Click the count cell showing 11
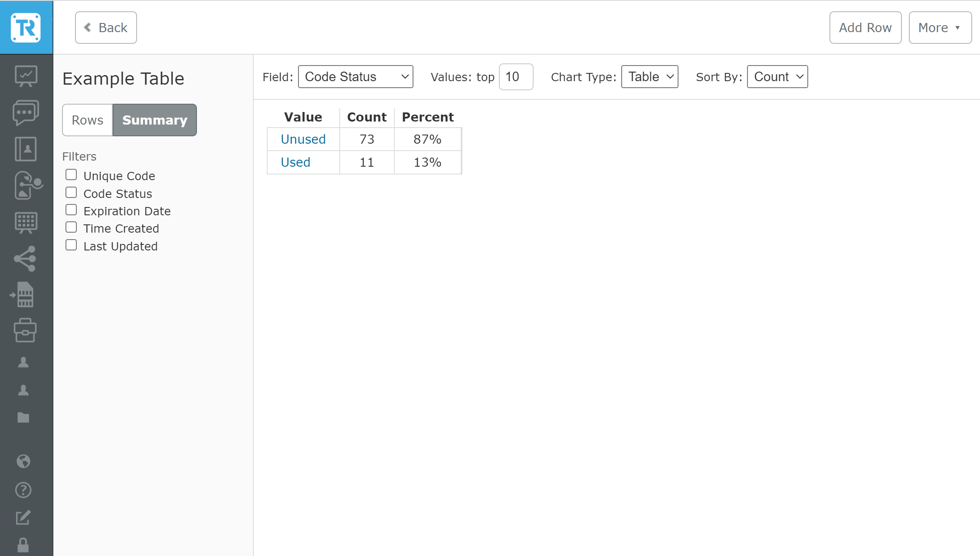This screenshot has height=556, width=980. [367, 162]
